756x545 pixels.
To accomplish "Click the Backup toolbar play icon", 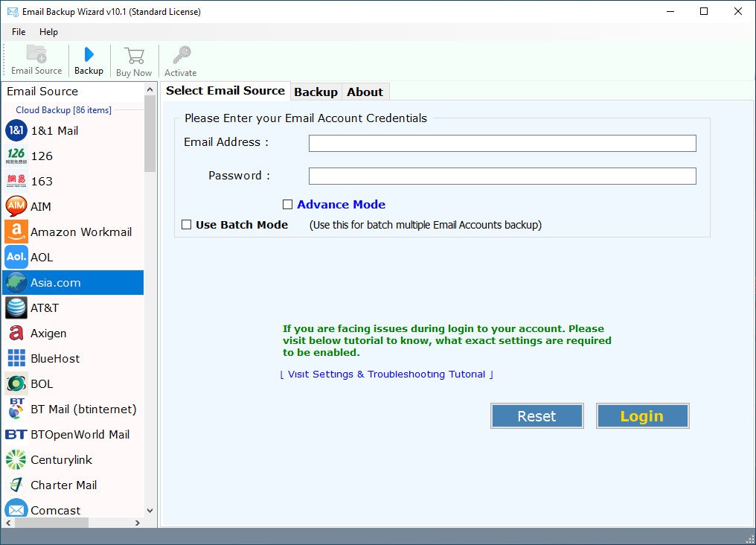I will [x=89, y=54].
